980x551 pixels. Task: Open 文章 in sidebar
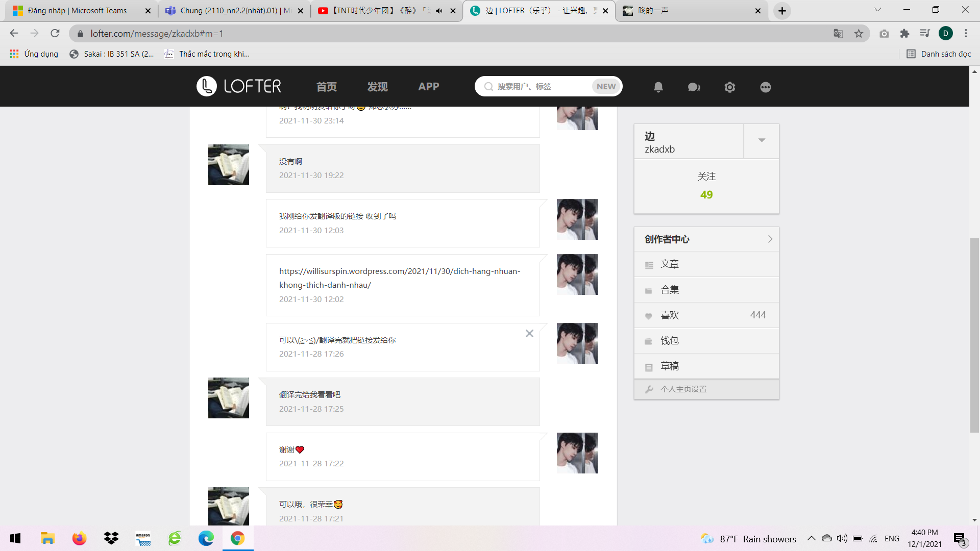[x=706, y=264]
